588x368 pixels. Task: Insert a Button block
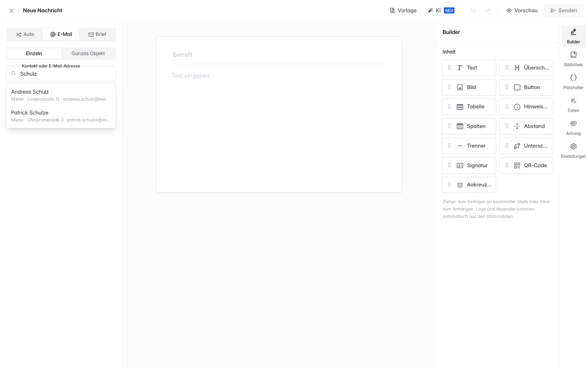526,88
